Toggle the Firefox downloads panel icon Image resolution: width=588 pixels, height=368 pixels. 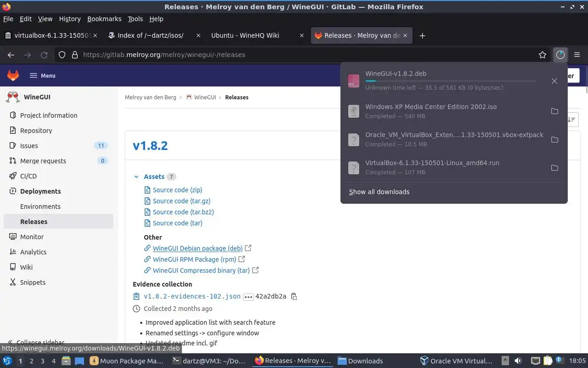[x=560, y=55]
